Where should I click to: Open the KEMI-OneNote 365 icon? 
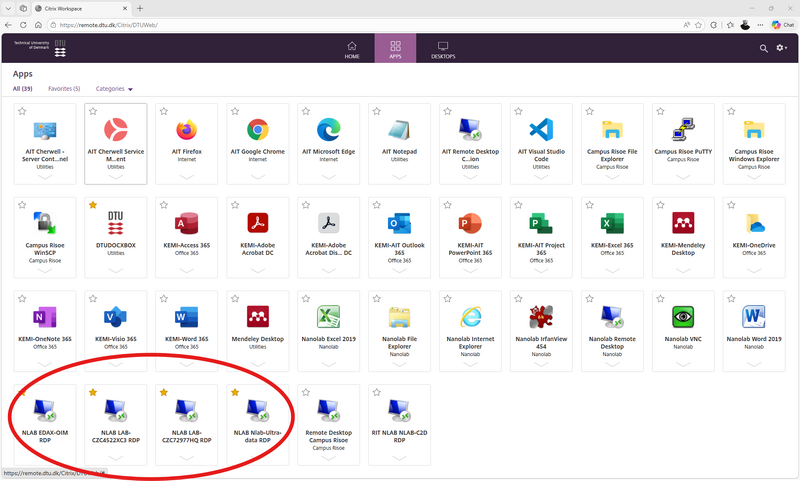pyautogui.click(x=45, y=317)
